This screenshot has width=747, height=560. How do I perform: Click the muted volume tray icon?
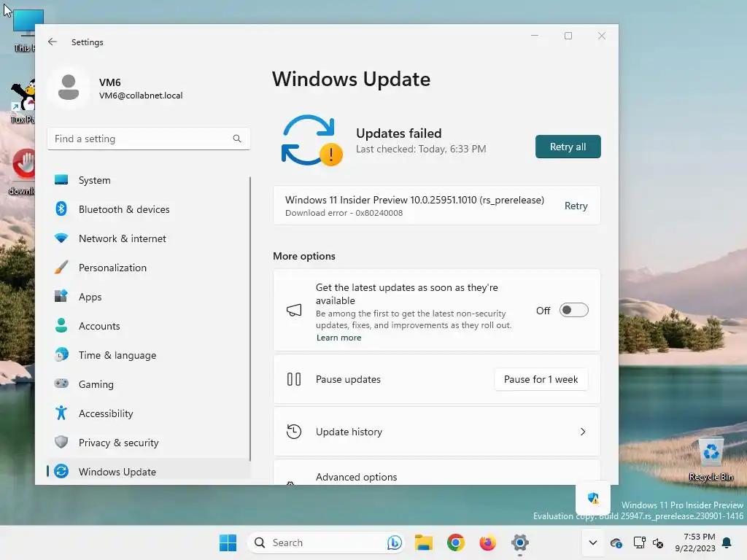click(x=658, y=542)
